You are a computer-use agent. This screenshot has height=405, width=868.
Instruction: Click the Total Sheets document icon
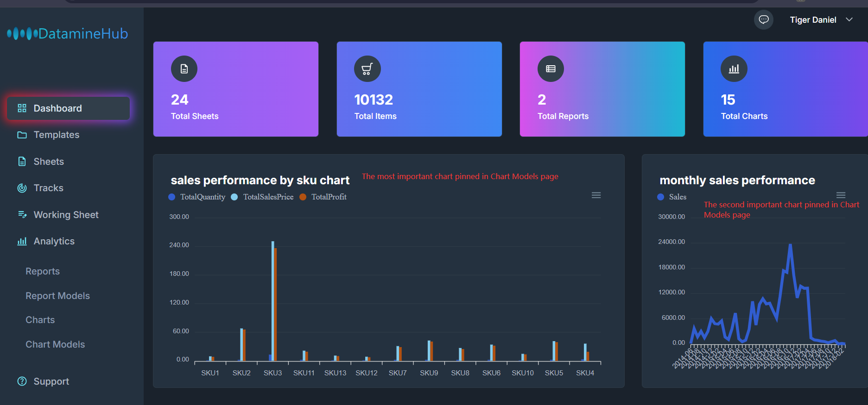[x=184, y=69]
